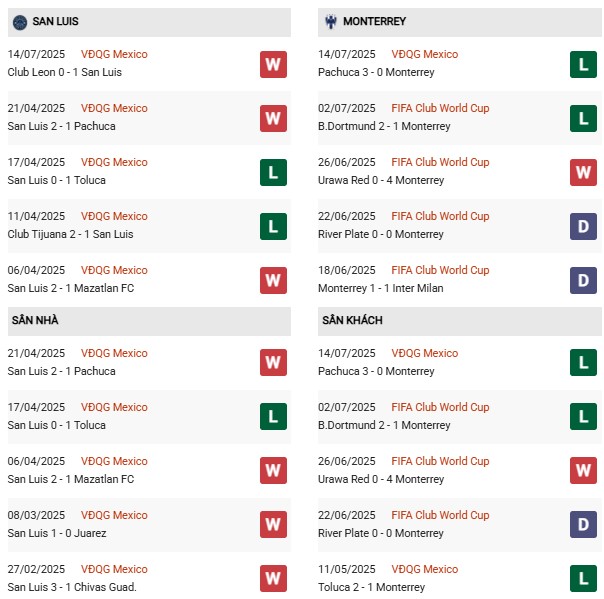Click the D badge for Monterrey 1-1 Inter Milan
The width and height of the screenshot is (604, 599).
[583, 280]
